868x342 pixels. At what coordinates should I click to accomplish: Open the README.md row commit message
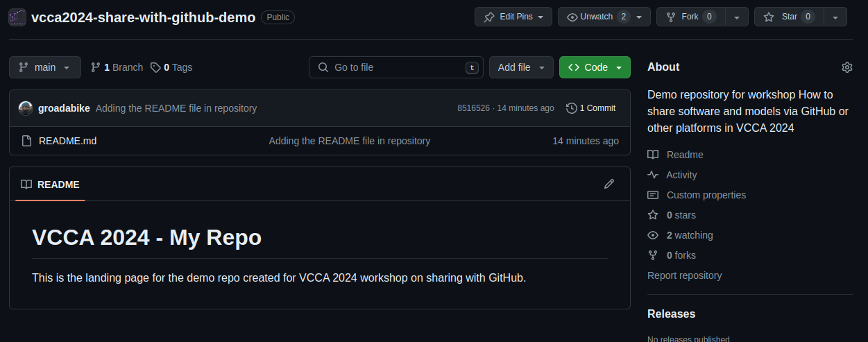[350, 141]
